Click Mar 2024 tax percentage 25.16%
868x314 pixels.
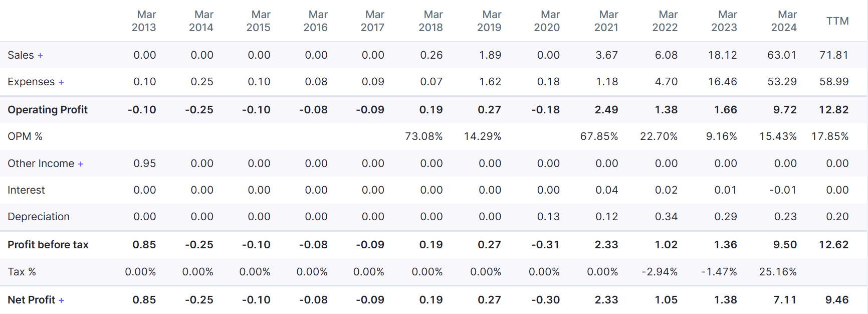coord(778,272)
